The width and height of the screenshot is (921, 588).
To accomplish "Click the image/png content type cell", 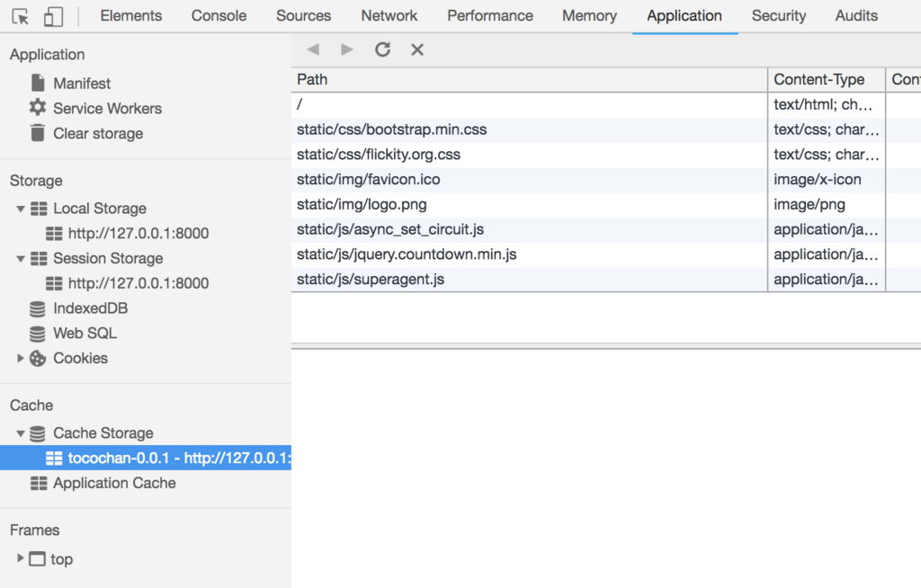I will click(x=827, y=204).
